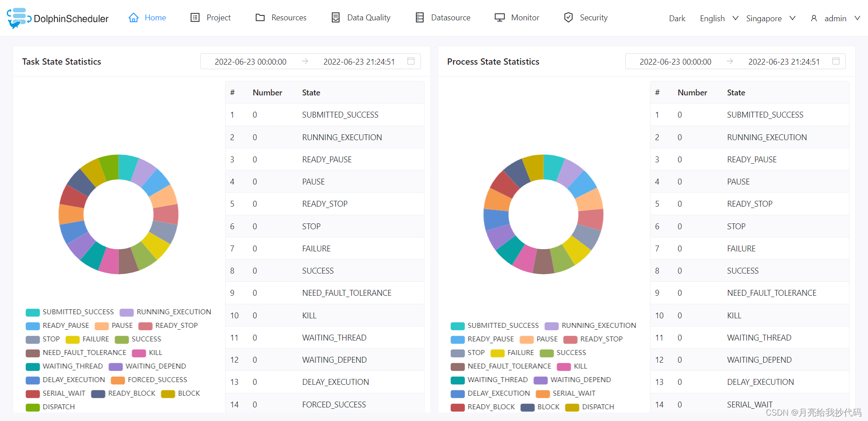
Task: Toggle READY_PAUSE legend in task chart
Action: [57, 326]
